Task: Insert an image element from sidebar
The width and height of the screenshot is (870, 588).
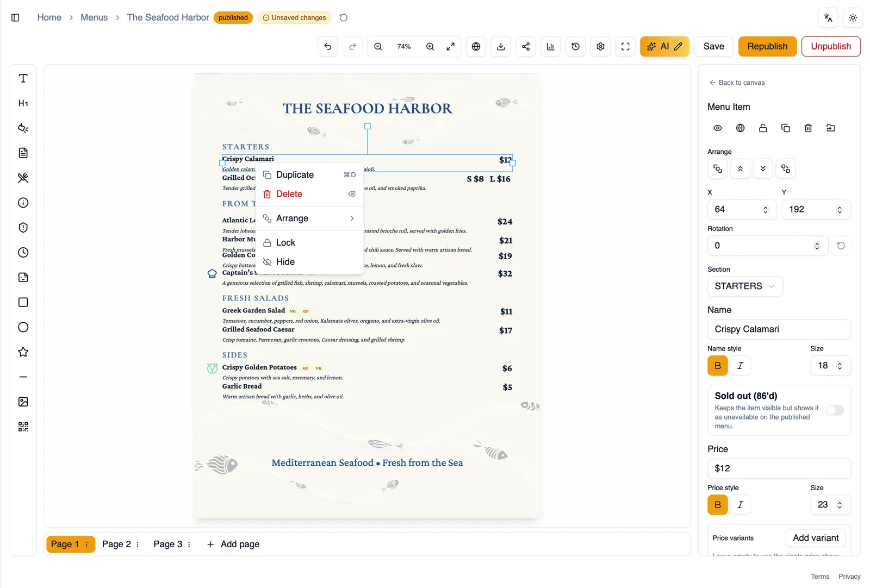Action: (23, 402)
